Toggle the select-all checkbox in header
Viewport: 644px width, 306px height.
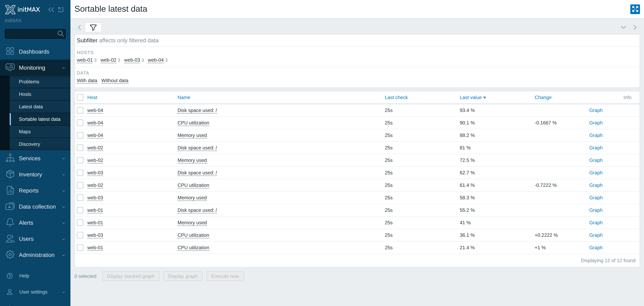tap(80, 97)
